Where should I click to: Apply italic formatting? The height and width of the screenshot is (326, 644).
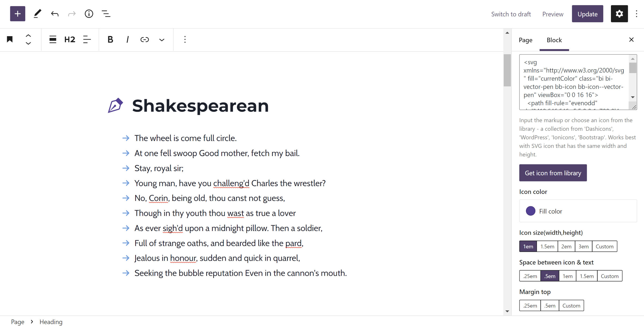tap(127, 39)
